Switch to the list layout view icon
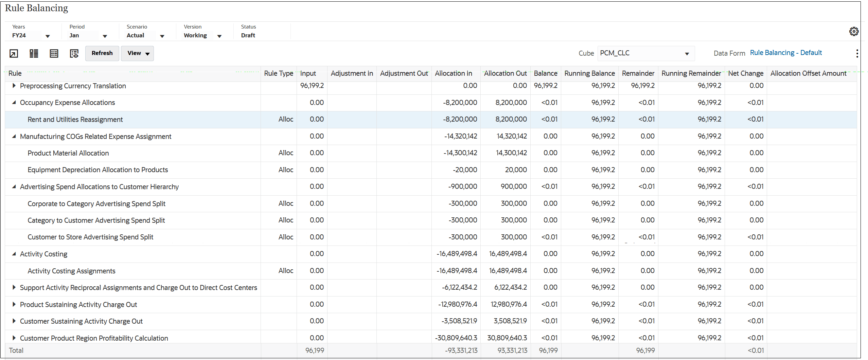Screen dimensions: 868x360 (34, 53)
